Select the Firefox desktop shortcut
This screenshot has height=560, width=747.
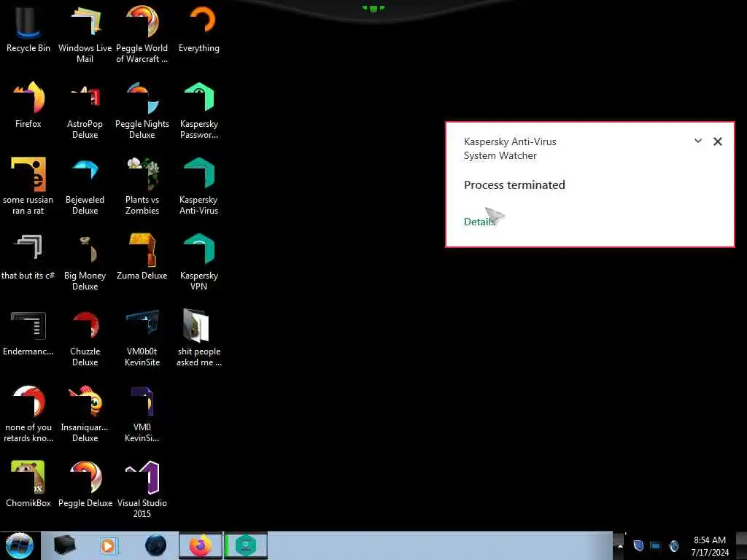(28, 105)
